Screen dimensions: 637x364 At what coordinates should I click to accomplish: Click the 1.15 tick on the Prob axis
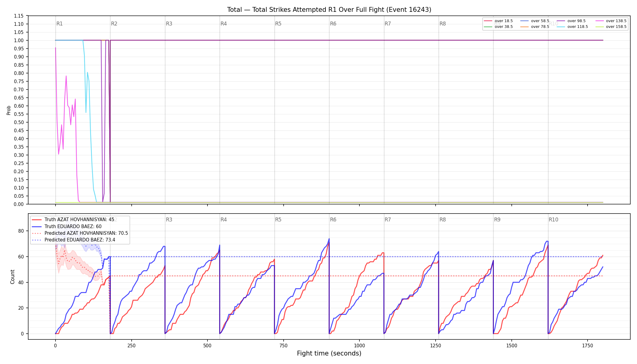click(19, 16)
